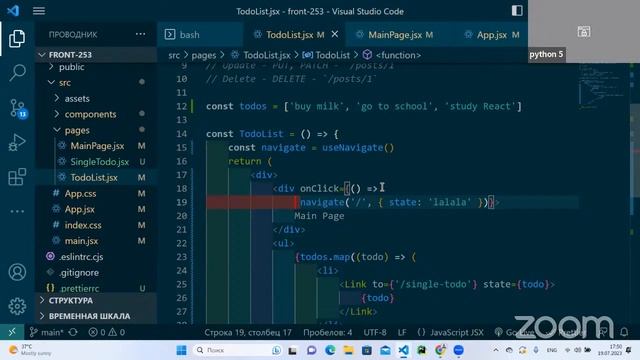Synchronize changes icon in status bar

pyautogui.click(x=73, y=332)
